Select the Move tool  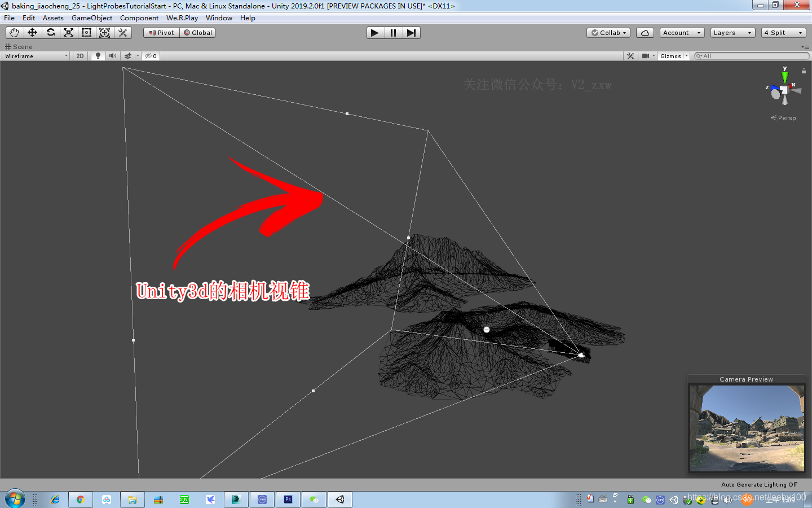(32, 33)
